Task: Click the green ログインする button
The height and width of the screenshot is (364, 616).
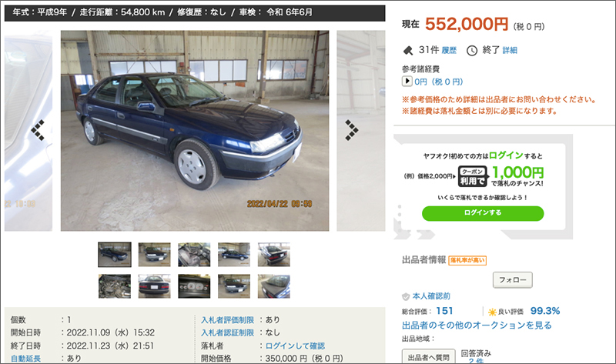Action: (x=483, y=213)
